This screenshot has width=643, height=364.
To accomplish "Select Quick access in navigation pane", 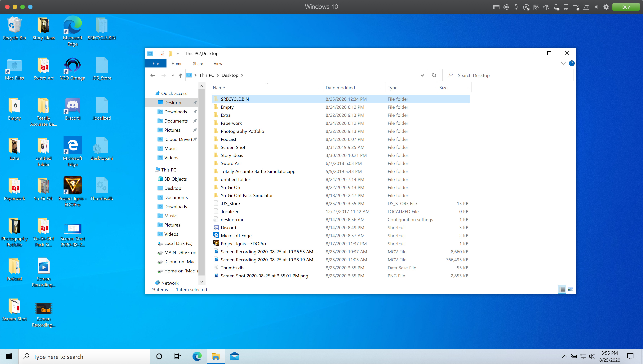I will click(x=174, y=93).
